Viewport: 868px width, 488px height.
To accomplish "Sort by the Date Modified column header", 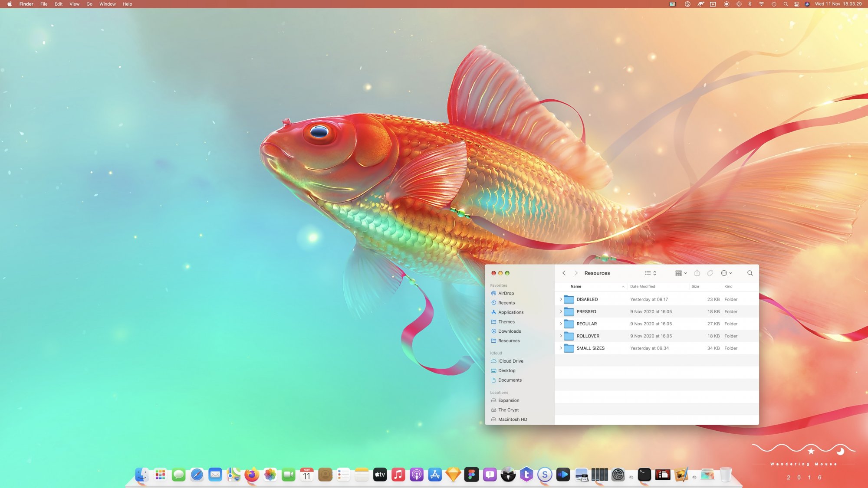I will (x=642, y=286).
